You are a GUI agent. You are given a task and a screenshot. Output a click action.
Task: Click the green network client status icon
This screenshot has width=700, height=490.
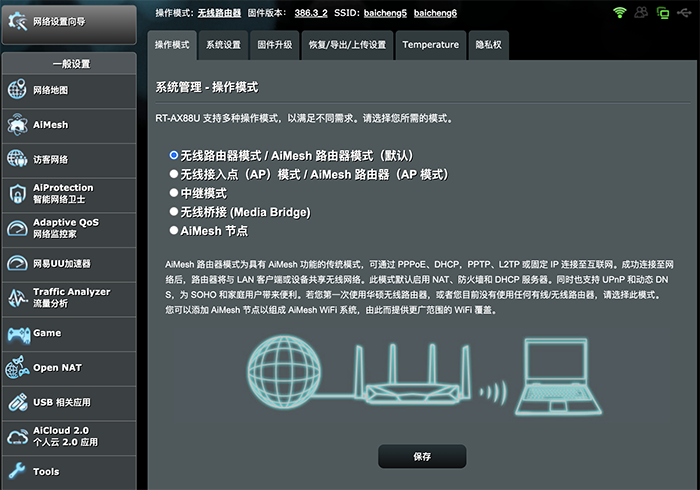(x=662, y=13)
